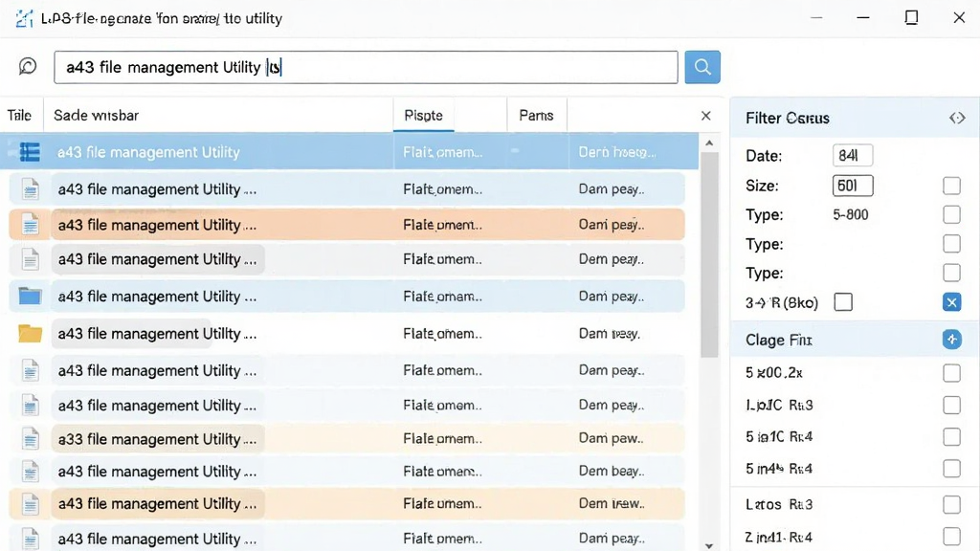The height and width of the screenshot is (551, 980).
Task: Click the file name beside the yellow folder
Action: click(x=157, y=334)
